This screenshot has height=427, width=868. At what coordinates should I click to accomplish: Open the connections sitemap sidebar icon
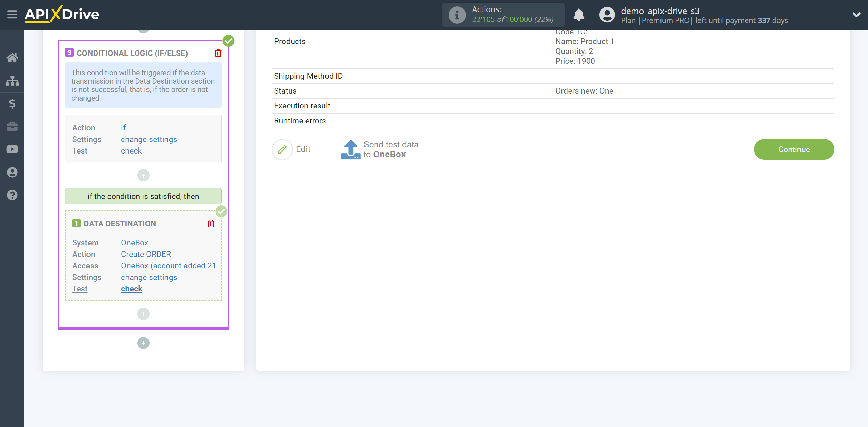12,81
